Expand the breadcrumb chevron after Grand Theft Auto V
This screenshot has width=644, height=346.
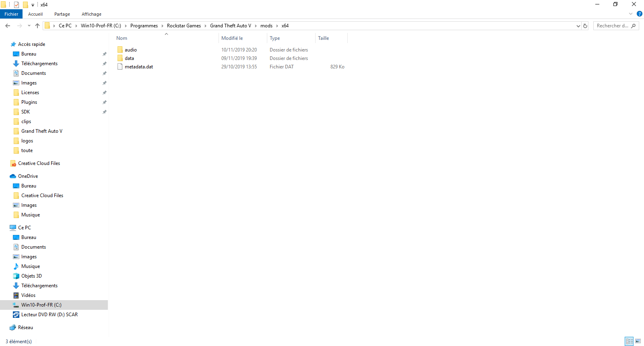tap(256, 26)
